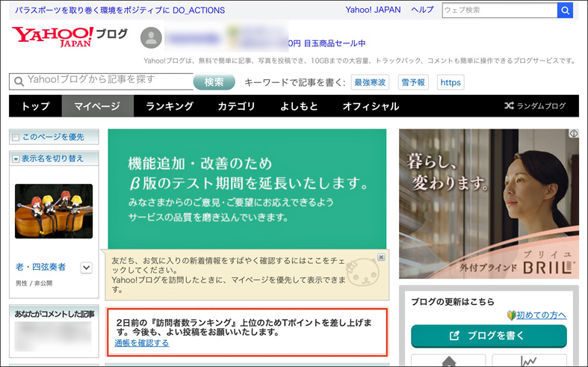Click the blue web search magnifier button
Image resolution: width=588 pixels, height=367 pixels.
pos(565,10)
